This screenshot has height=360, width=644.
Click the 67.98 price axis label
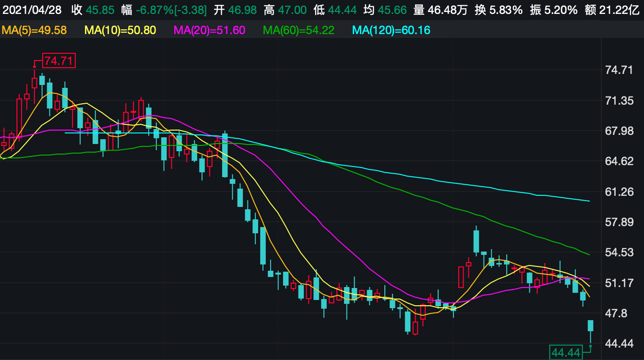(620, 131)
